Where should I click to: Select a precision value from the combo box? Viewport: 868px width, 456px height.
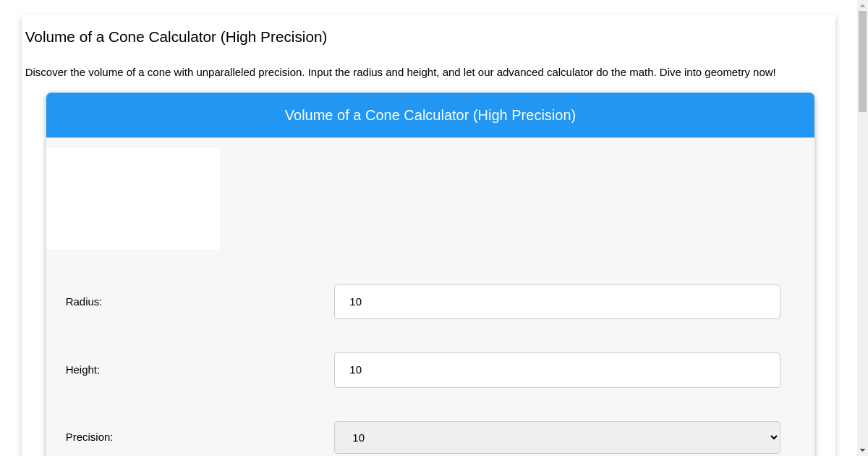tap(557, 437)
